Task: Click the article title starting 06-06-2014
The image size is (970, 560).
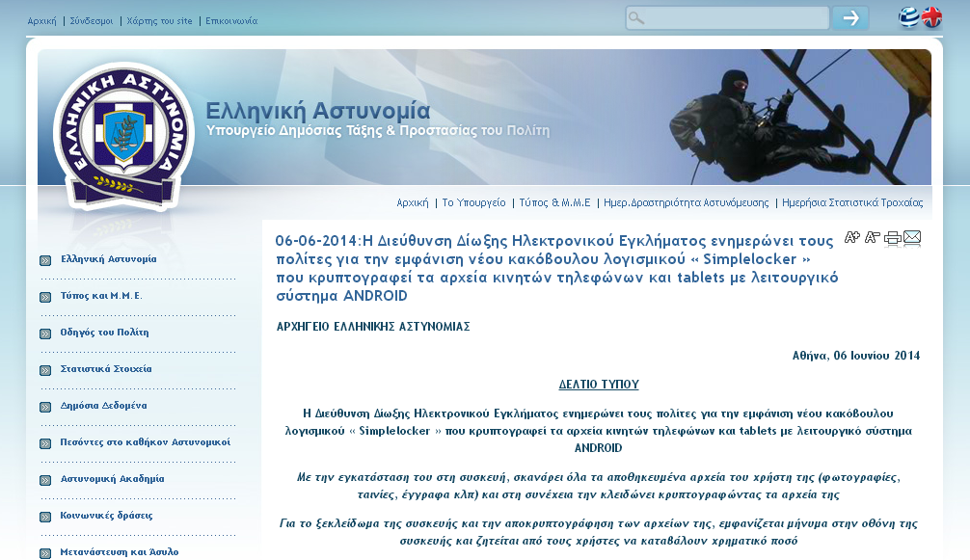Action: (556, 268)
